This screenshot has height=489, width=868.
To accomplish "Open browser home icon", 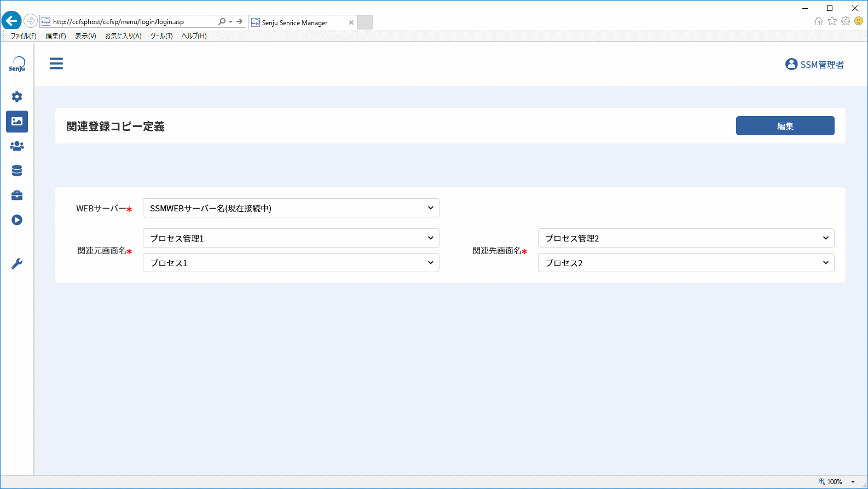I will pyautogui.click(x=819, y=21).
